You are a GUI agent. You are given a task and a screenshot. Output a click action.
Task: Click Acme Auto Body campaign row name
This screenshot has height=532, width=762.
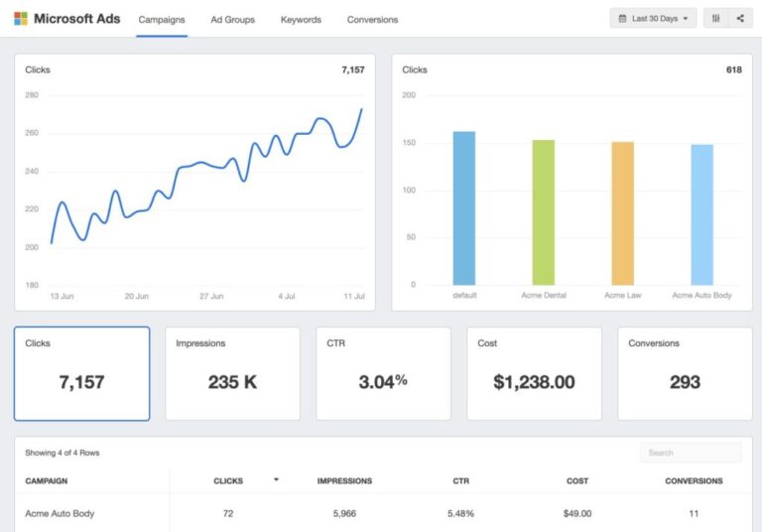coord(60,513)
